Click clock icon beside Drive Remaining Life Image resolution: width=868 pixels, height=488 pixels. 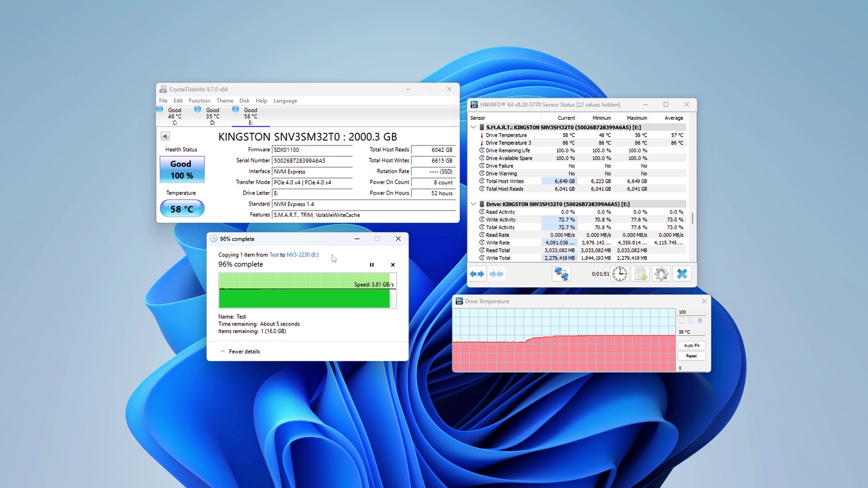481,150
